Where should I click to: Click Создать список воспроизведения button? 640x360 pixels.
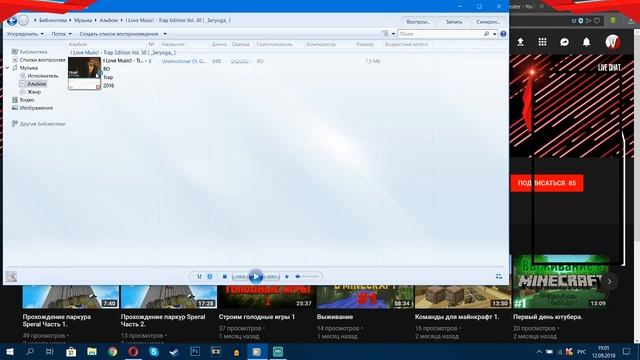pyautogui.click(x=119, y=34)
